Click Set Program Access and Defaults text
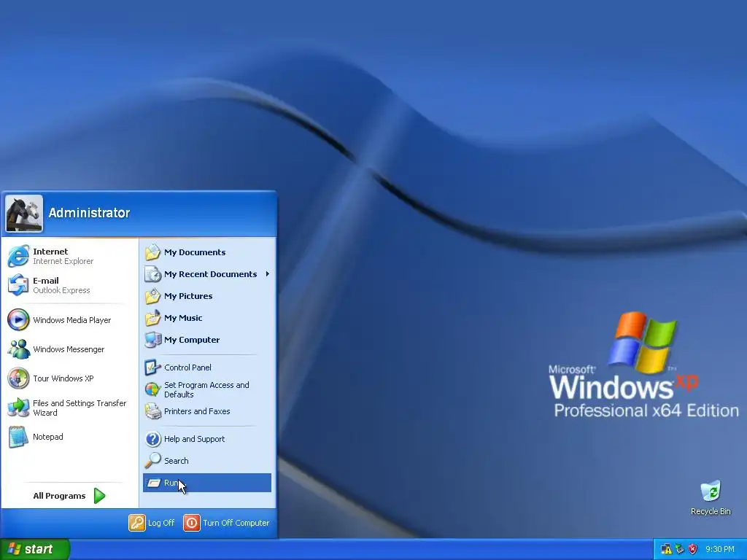Viewport: 747px width, 560px height. point(206,389)
